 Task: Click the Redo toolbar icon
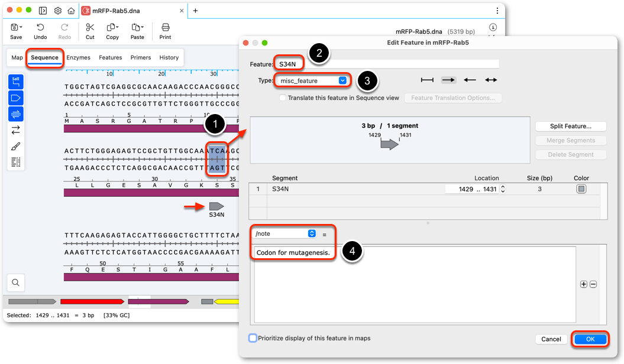pyautogui.click(x=64, y=27)
